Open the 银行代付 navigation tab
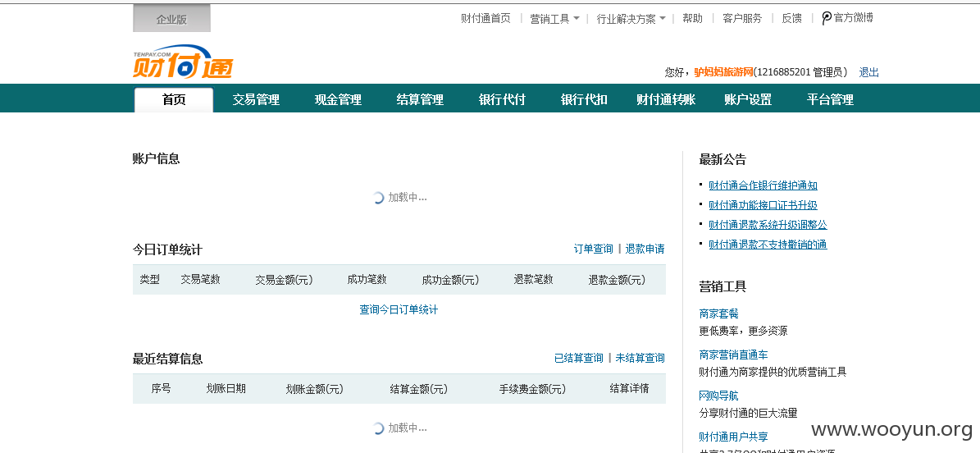Viewport: 980px width, 453px height. point(502,99)
